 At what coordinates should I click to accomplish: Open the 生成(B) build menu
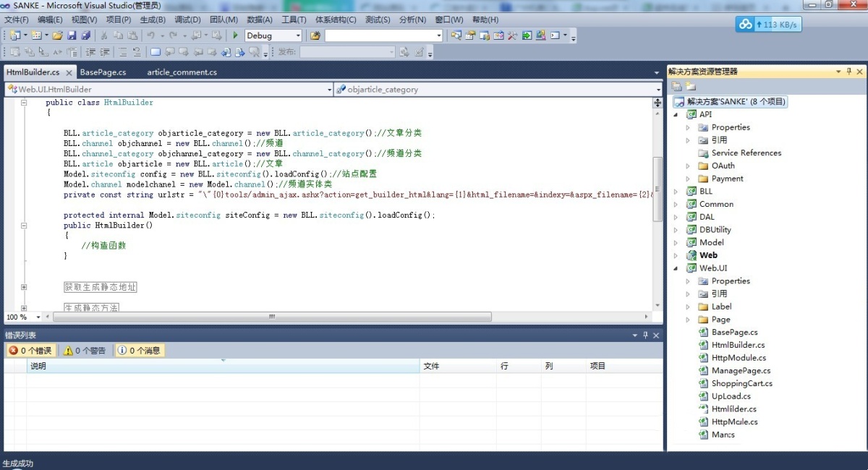tap(153, 20)
